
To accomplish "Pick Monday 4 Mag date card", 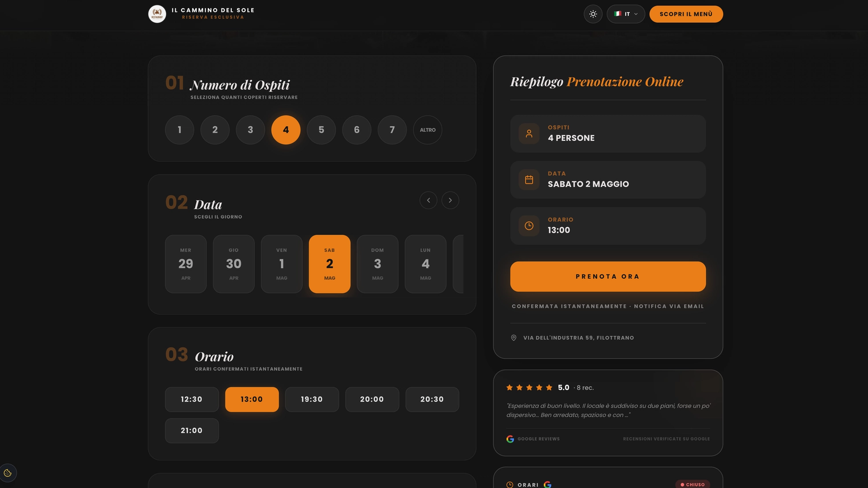I will (x=425, y=264).
